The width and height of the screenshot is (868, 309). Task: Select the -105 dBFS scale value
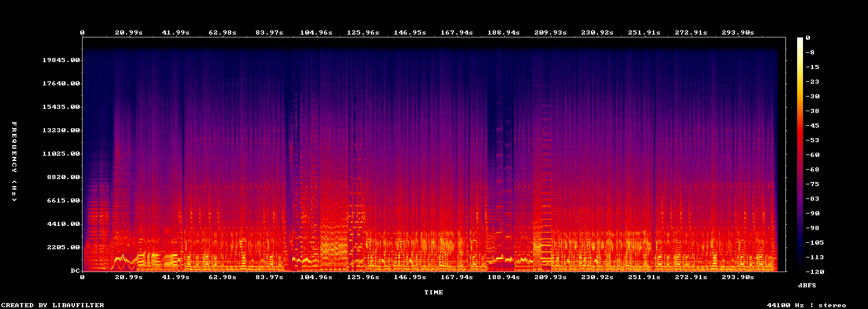[814, 242]
